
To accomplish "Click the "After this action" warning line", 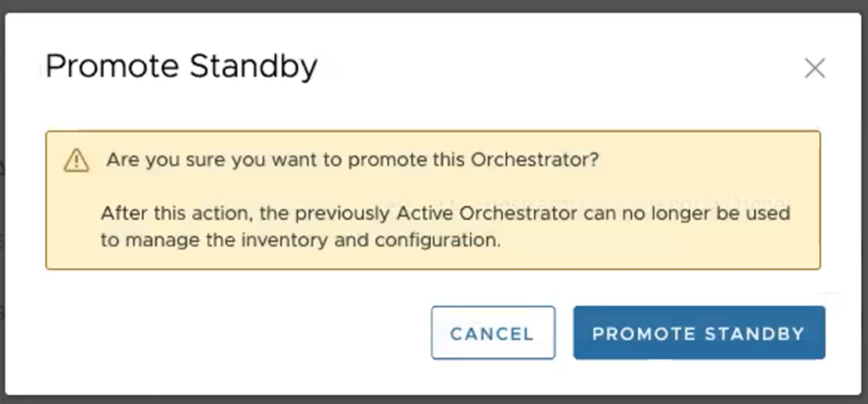I will pos(445,213).
